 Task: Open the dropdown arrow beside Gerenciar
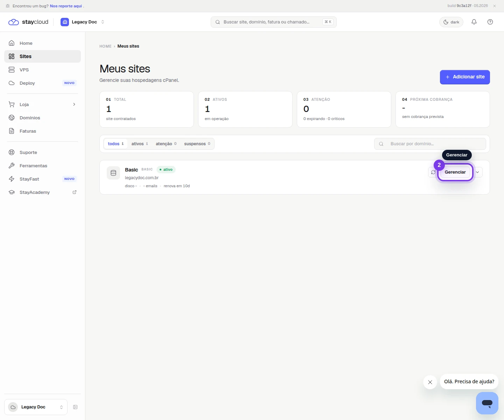coord(477,172)
